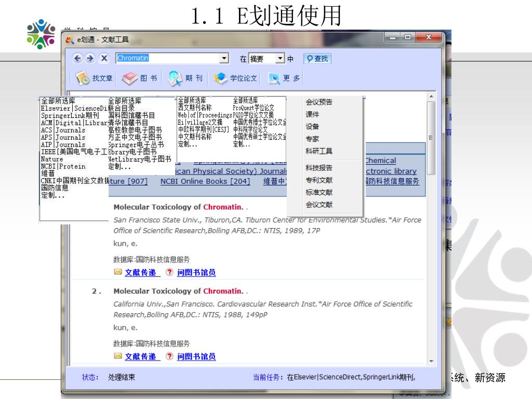Click the question mark icon of first result
Viewport: 532px width, 399px height.
[169, 272]
